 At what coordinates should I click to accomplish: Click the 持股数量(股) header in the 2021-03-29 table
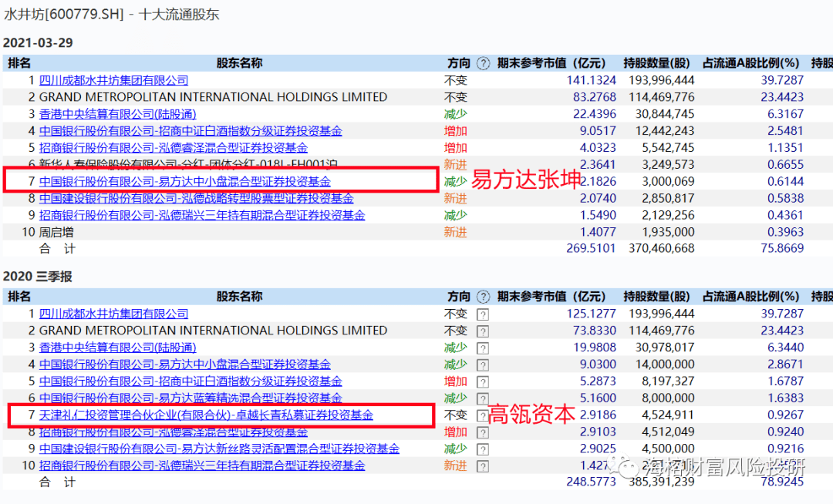(656, 64)
